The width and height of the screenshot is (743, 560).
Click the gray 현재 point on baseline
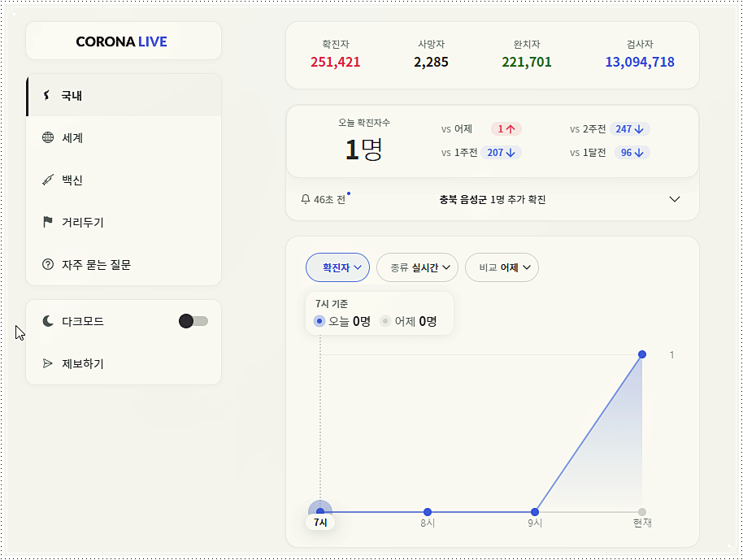[x=642, y=512]
